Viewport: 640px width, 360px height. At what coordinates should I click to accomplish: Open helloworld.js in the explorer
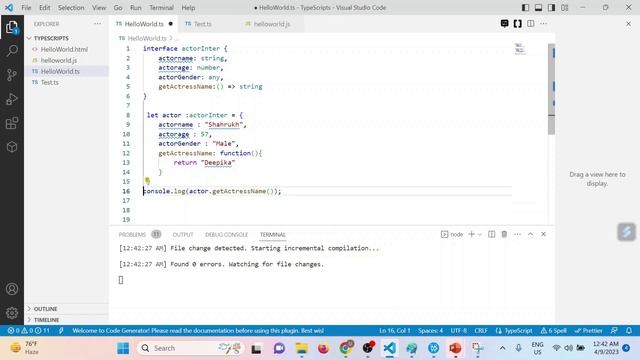click(59, 60)
